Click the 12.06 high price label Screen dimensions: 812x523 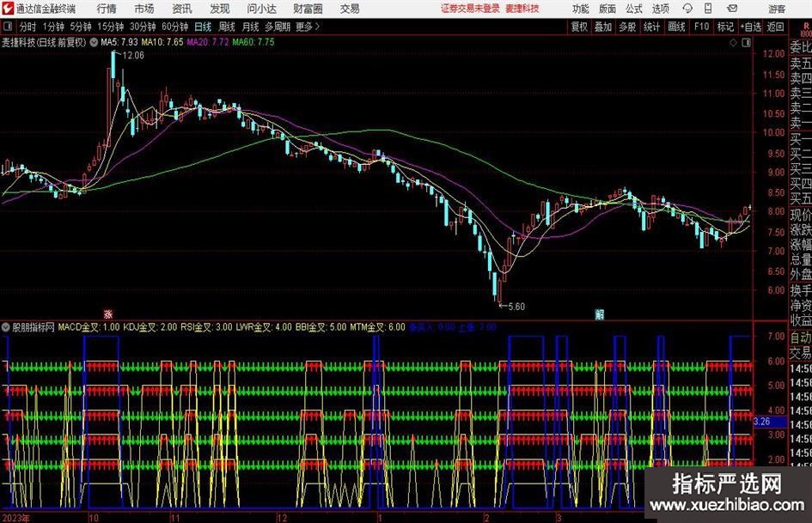tap(133, 56)
